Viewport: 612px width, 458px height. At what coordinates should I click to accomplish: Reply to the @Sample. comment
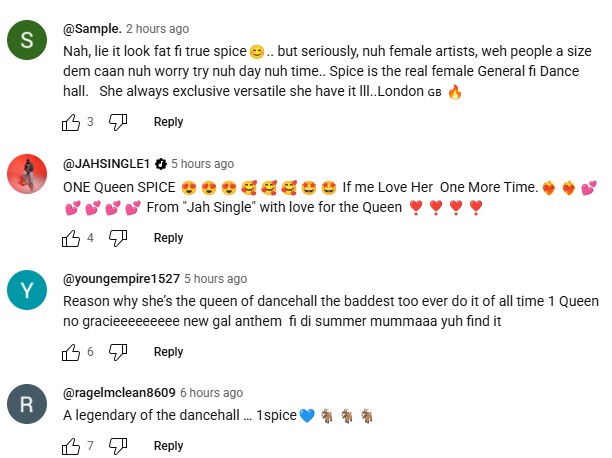click(x=168, y=122)
